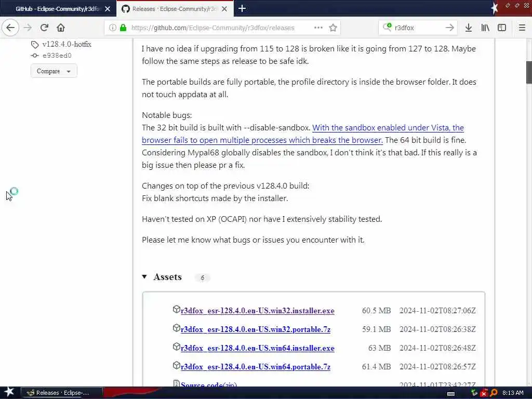Click the 59.1 MB file size

pos(376,329)
